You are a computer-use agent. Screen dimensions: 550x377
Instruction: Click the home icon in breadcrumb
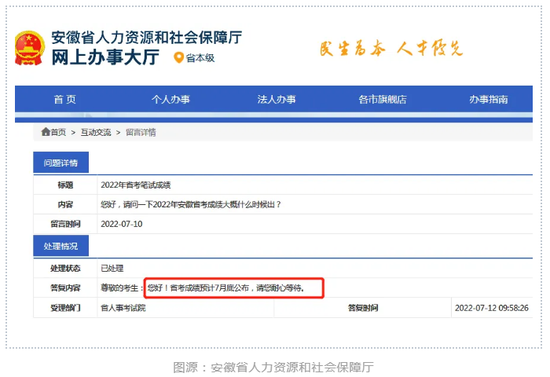click(x=46, y=132)
